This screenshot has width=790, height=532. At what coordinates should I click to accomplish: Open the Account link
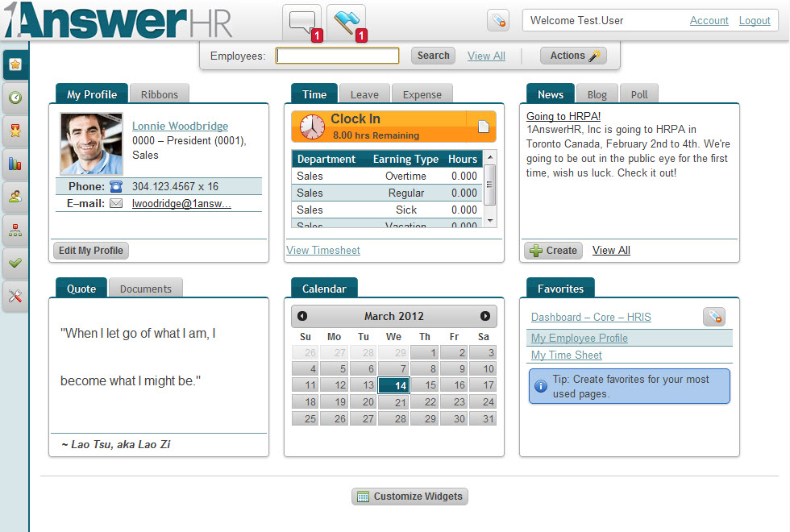(709, 21)
